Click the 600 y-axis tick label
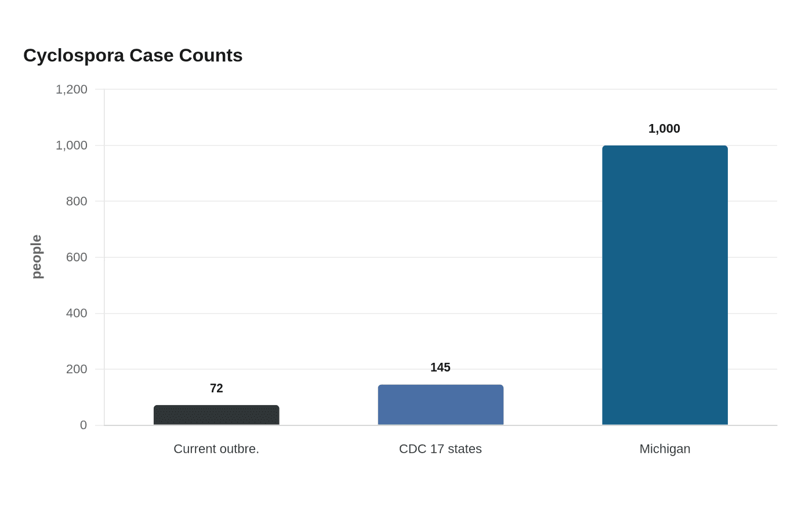 [x=77, y=257]
